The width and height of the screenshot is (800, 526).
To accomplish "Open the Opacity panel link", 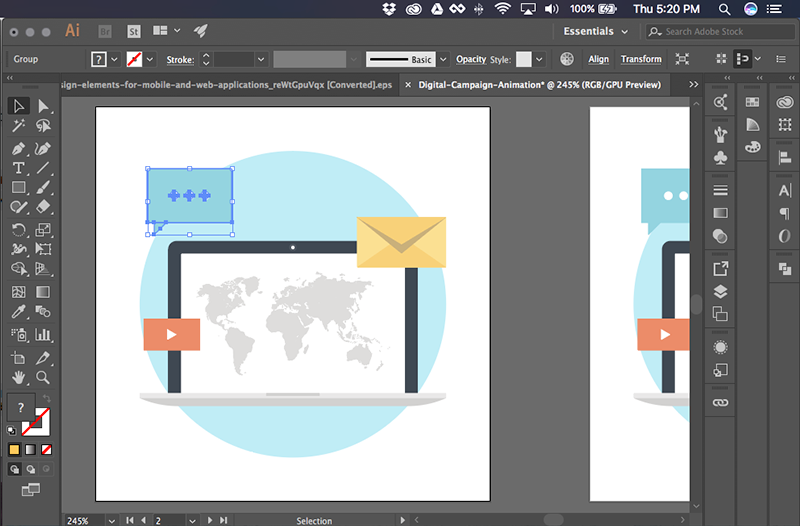I will pos(470,59).
